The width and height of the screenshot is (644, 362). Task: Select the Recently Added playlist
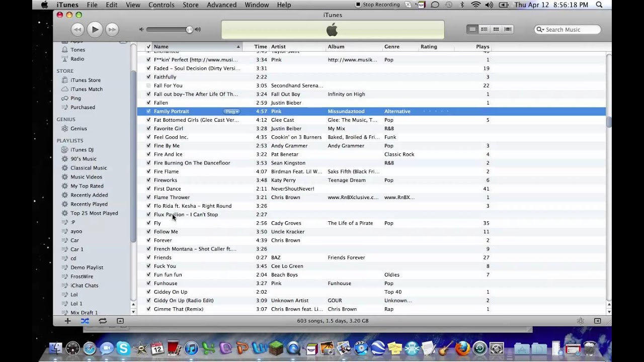89,195
